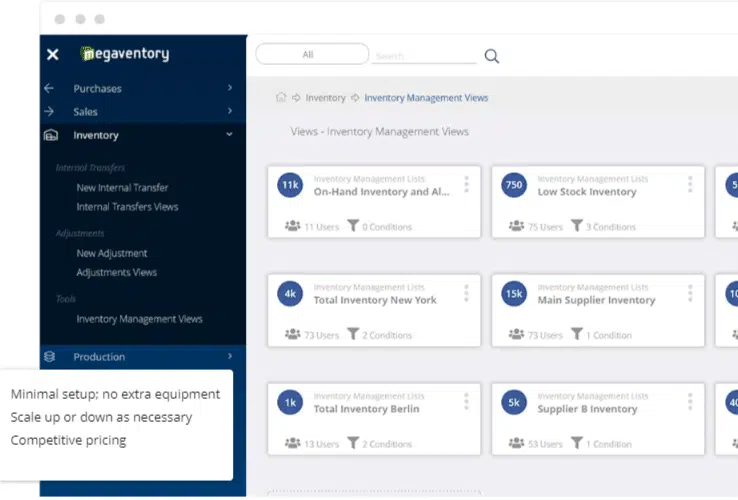
Task: Click into the Search input field
Action: [x=424, y=56]
